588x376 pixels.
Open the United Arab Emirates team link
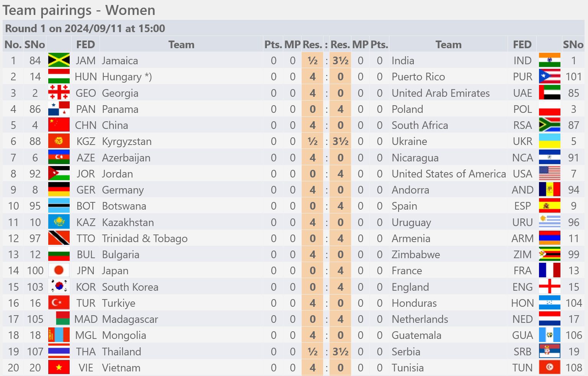(x=441, y=93)
